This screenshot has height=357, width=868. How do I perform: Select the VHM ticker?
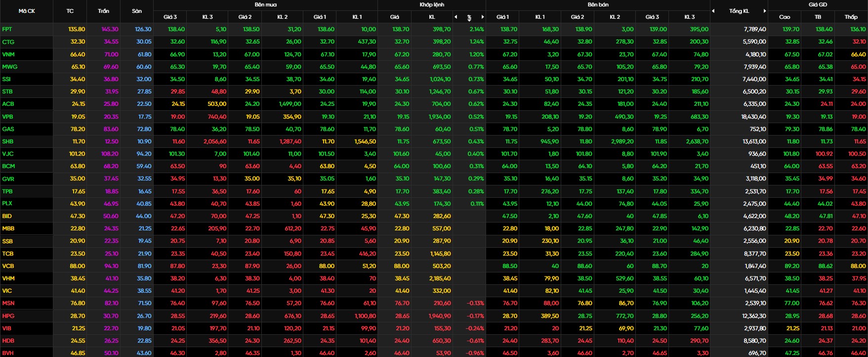point(8,278)
